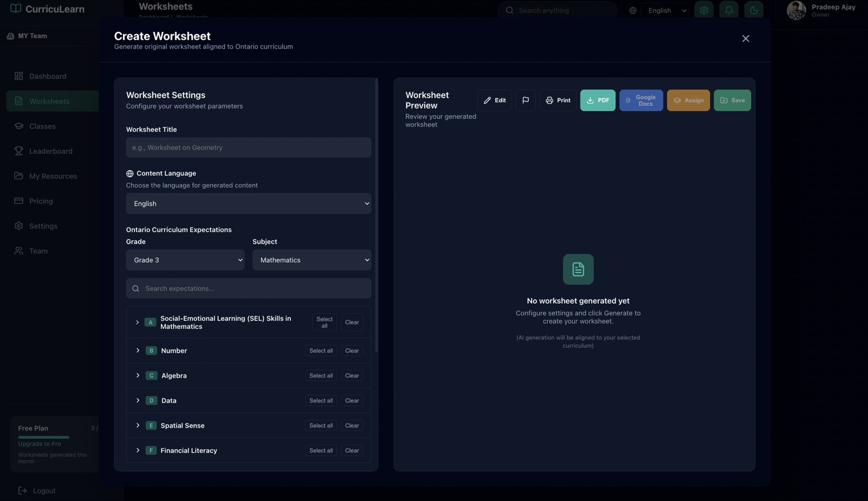The image size is (868, 501).
Task: Click Pradeep Ajay's profile avatar
Action: point(796,10)
